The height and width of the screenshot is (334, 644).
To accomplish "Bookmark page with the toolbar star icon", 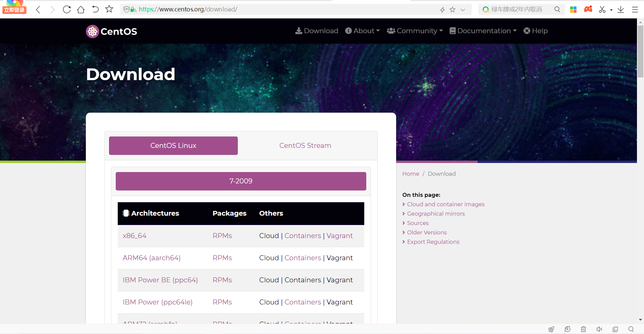I will point(109,9).
